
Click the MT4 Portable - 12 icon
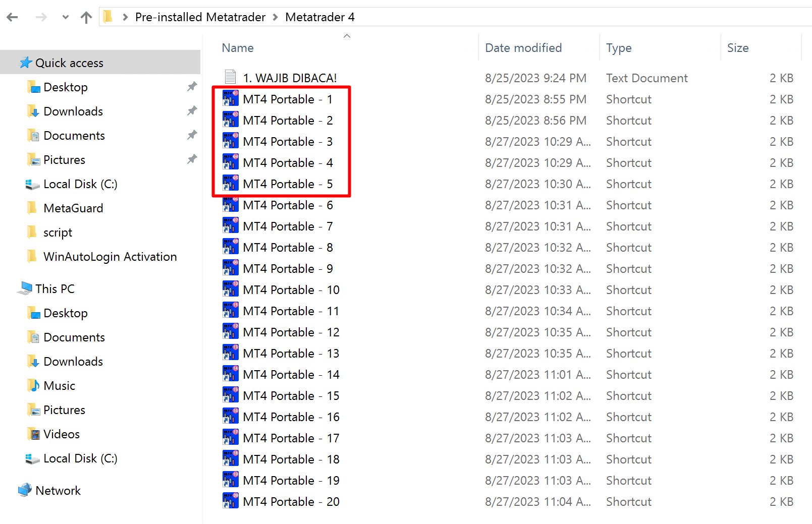(x=231, y=331)
